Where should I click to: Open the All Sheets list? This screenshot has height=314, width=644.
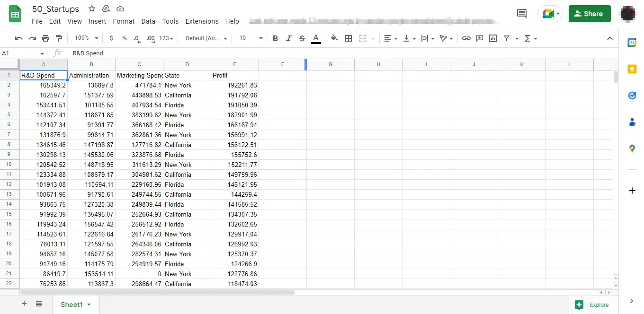tap(39, 304)
